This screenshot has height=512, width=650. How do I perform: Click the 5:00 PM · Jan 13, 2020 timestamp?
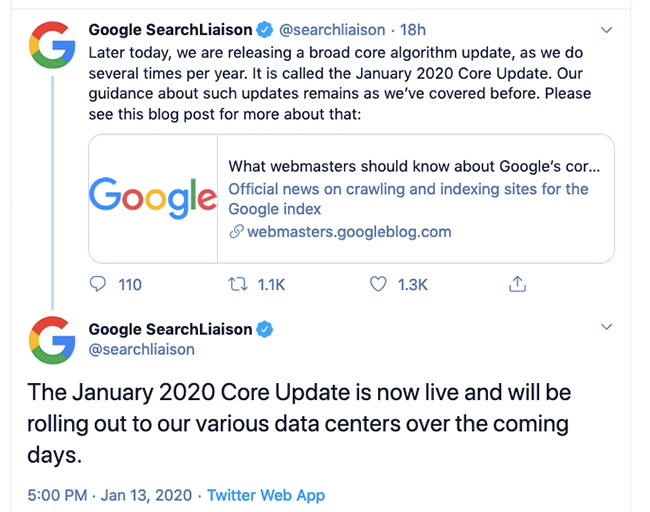[x=110, y=495]
